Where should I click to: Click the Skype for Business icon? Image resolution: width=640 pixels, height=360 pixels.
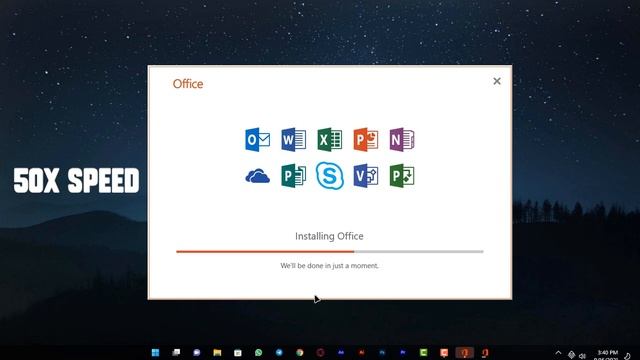(x=330, y=176)
